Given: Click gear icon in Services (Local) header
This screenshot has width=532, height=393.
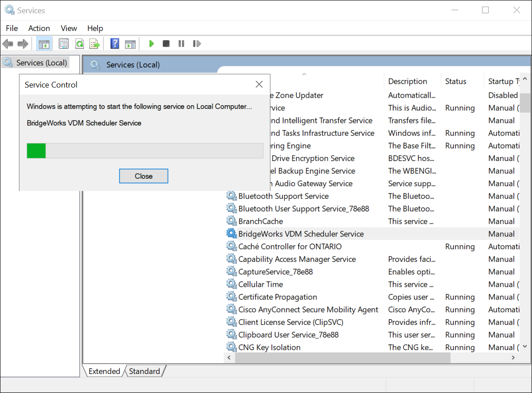Looking at the screenshot, I should click(95, 65).
